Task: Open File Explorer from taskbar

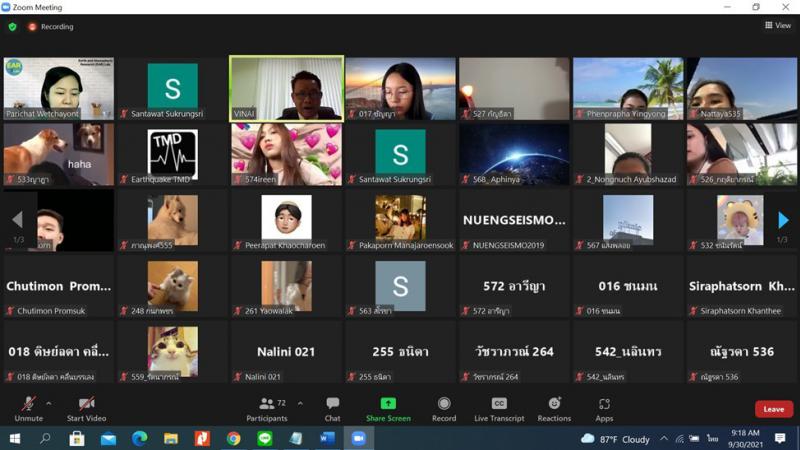Action: 171,439
